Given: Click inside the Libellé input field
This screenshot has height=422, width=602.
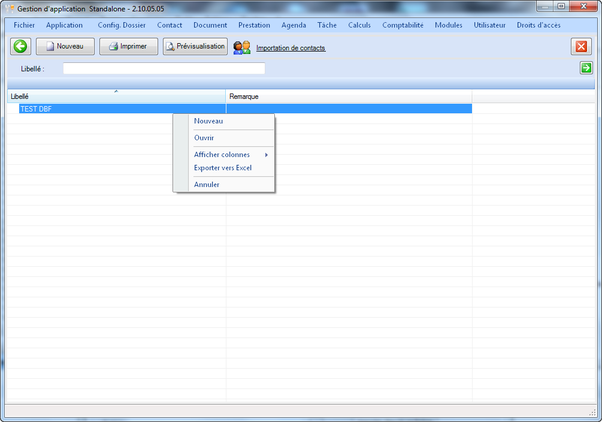Looking at the screenshot, I should tap(164, 69).
